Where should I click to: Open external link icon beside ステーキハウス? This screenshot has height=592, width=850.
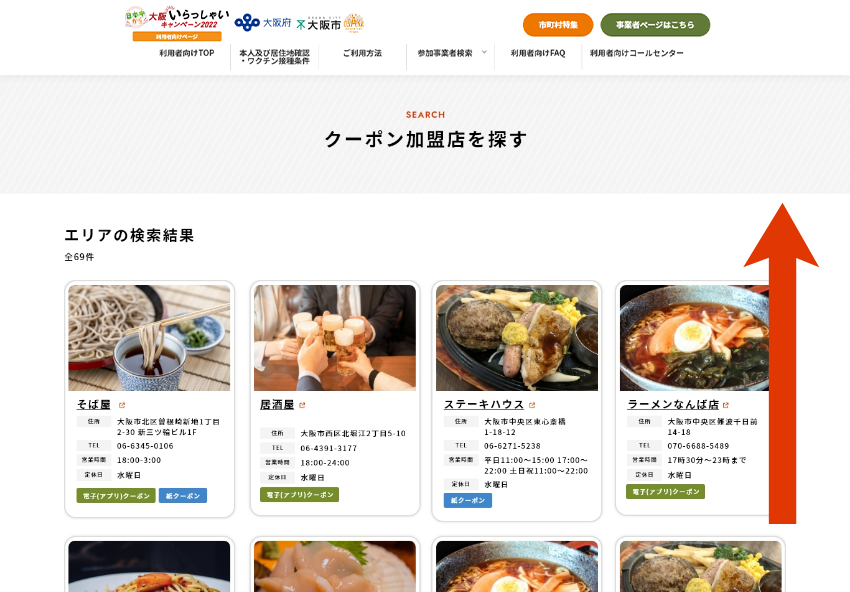[532, 405]
